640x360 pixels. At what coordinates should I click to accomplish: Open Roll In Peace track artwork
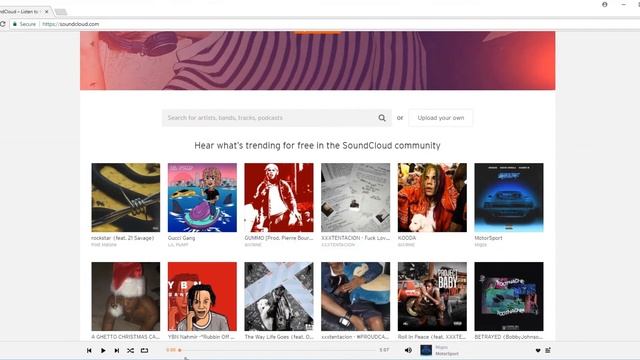click(x=432, y=296)
